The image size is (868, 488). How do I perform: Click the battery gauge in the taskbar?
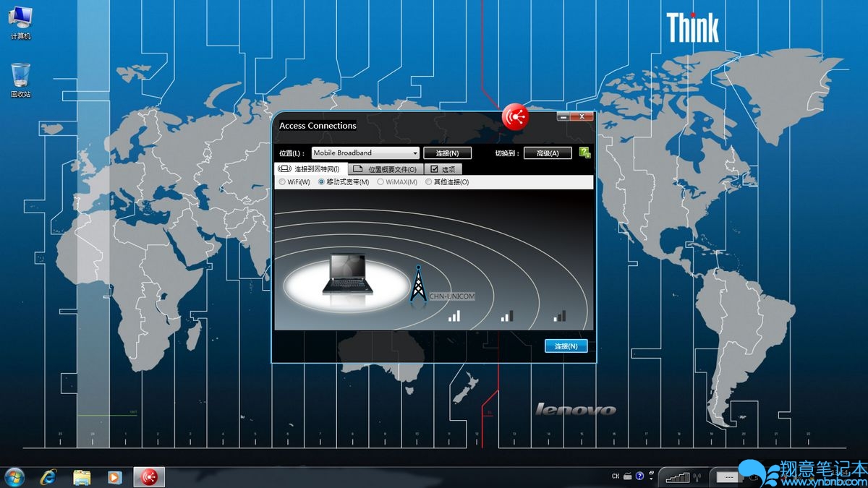(x=729, y=477)
